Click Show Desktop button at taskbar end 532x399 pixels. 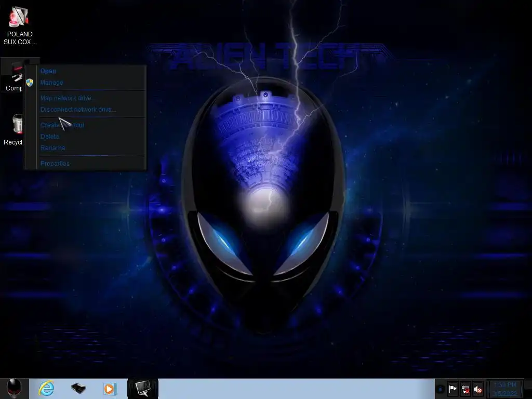pos(528,389)
